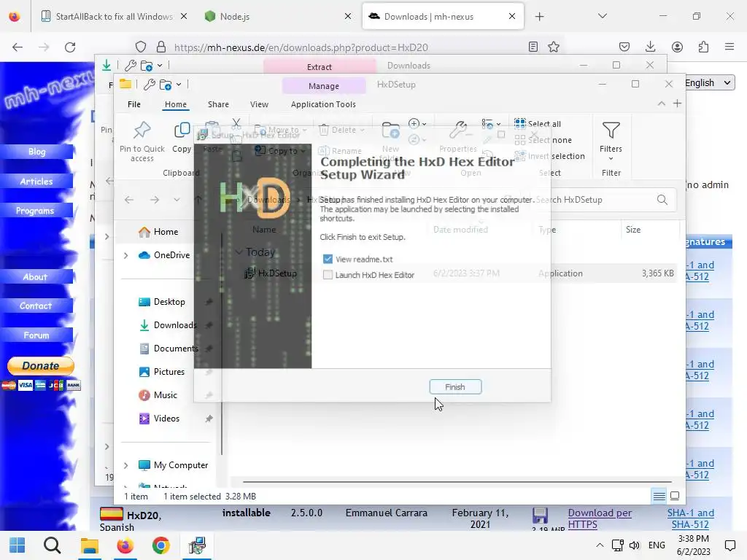Navigate forward in HxDSetup explorer
Image resolution: width=747 pixels, height=560 pixels.
[x=155, y=200]
